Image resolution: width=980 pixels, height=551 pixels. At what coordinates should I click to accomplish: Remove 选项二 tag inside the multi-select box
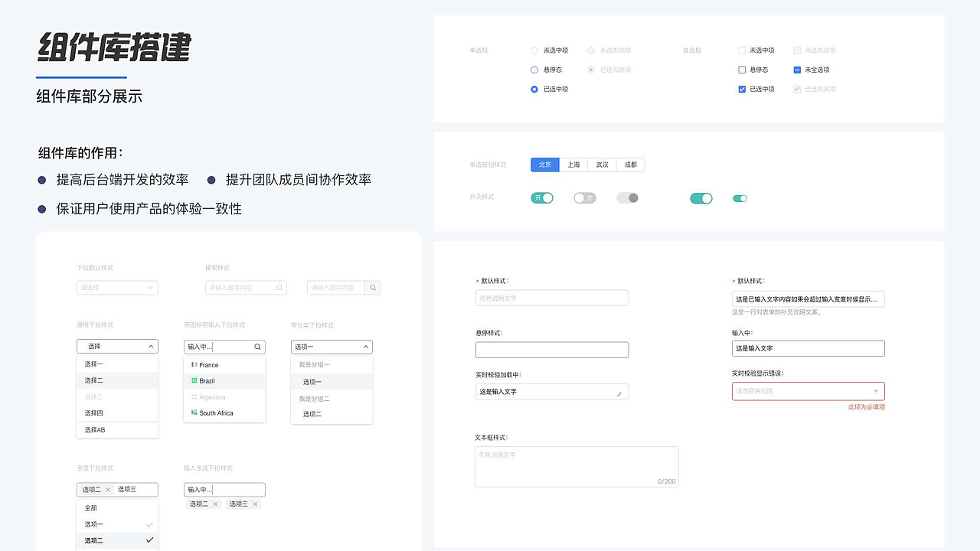[x=108, y=490]
